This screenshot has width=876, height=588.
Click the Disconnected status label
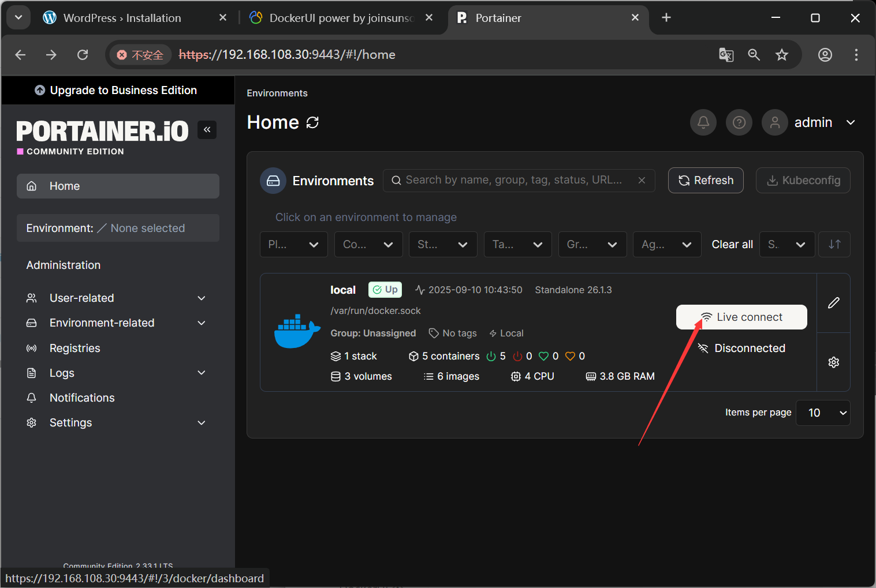[741, 349]
